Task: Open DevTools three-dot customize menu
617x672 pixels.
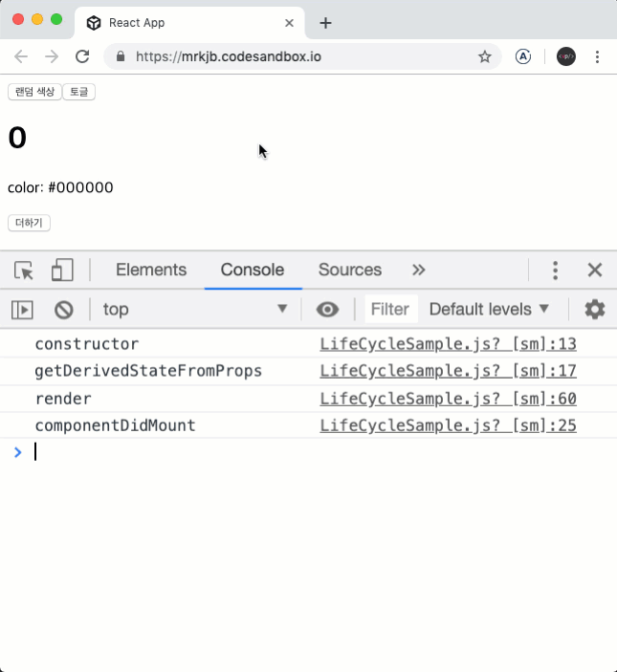Action: pyautogui.click(x=555, y=271)
